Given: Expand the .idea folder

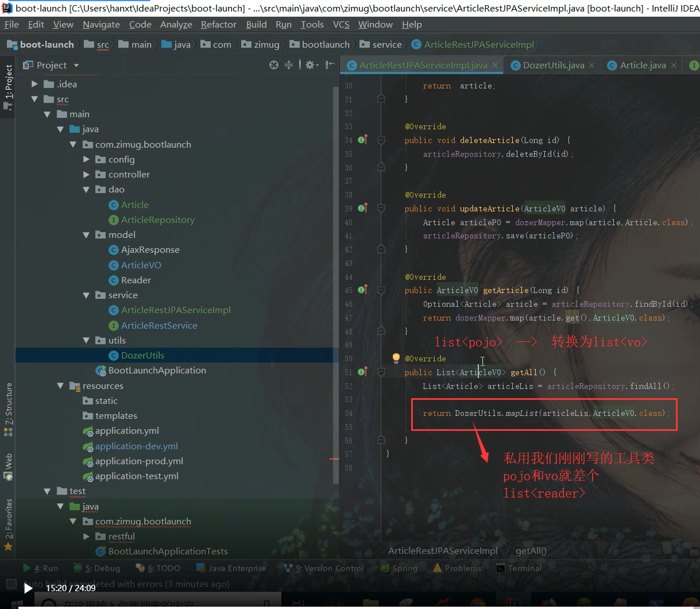Looking at the screenshot, I should click(35, 84).
